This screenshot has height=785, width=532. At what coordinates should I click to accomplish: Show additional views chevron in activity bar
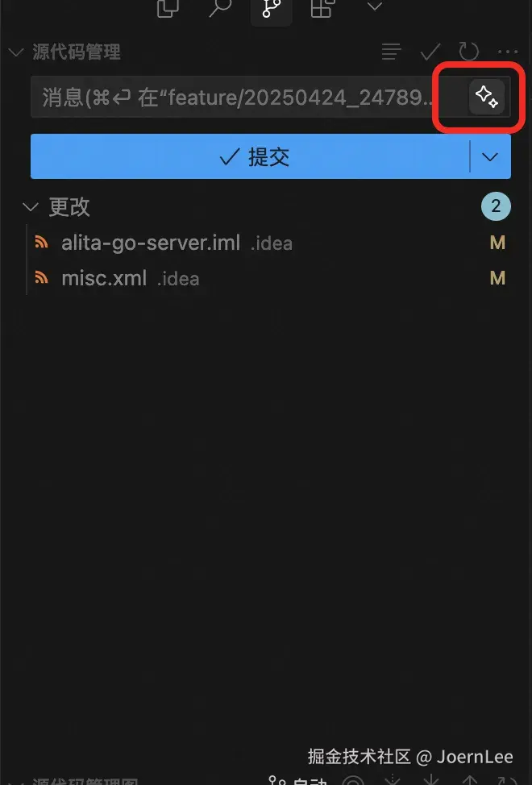[374, 6]
